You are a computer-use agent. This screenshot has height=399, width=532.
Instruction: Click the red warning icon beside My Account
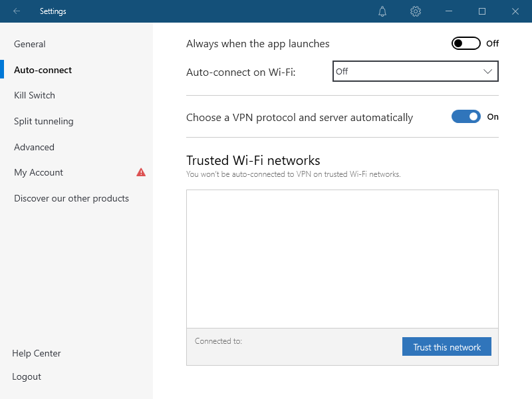click(141, 172)
